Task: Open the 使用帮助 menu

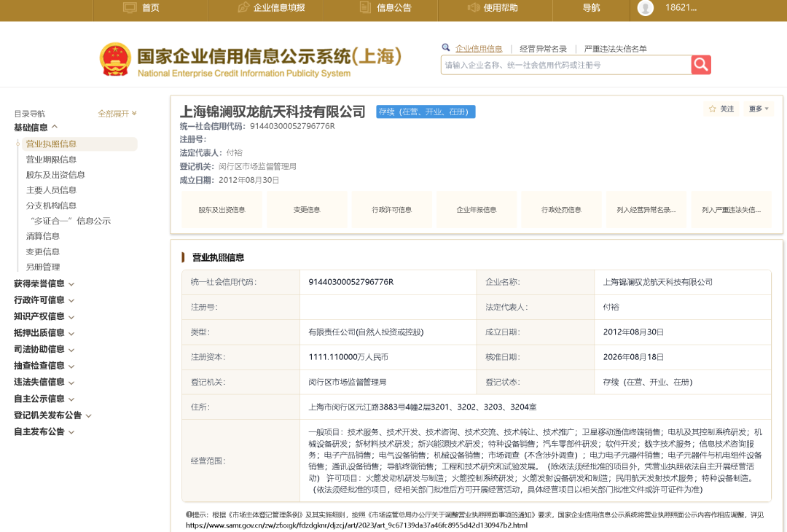Action: point(501,7)
